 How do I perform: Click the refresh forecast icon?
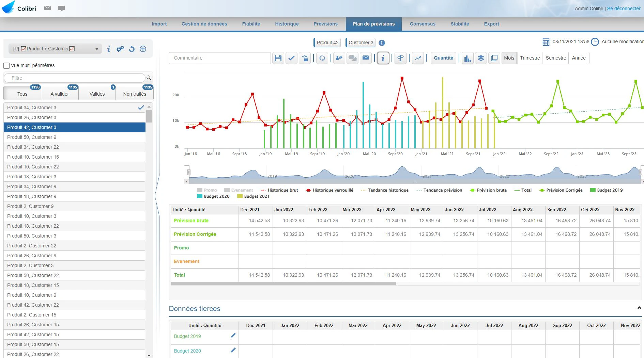(x=322, y=58)
